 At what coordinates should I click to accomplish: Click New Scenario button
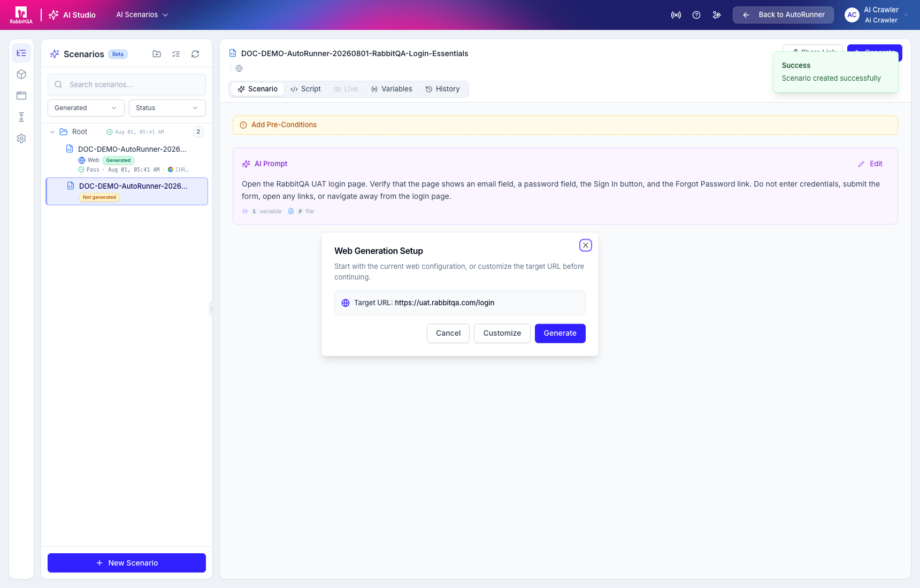(x=127, y=563)
